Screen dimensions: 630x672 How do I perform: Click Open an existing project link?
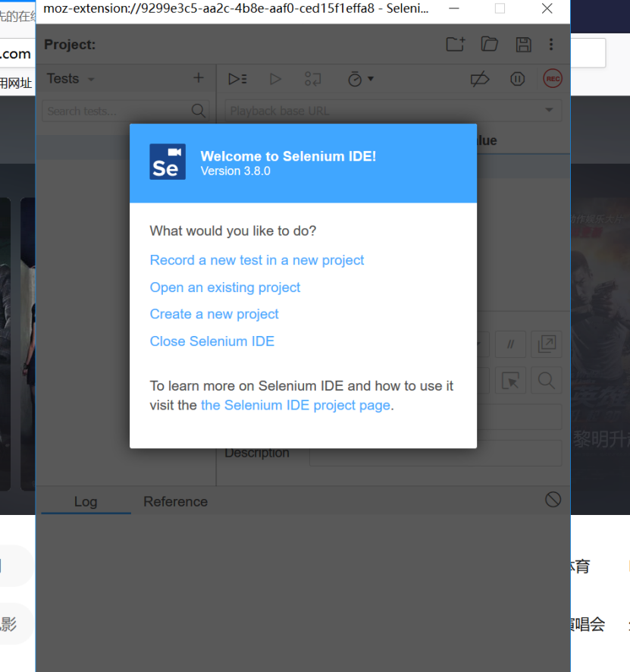[225, 287]
